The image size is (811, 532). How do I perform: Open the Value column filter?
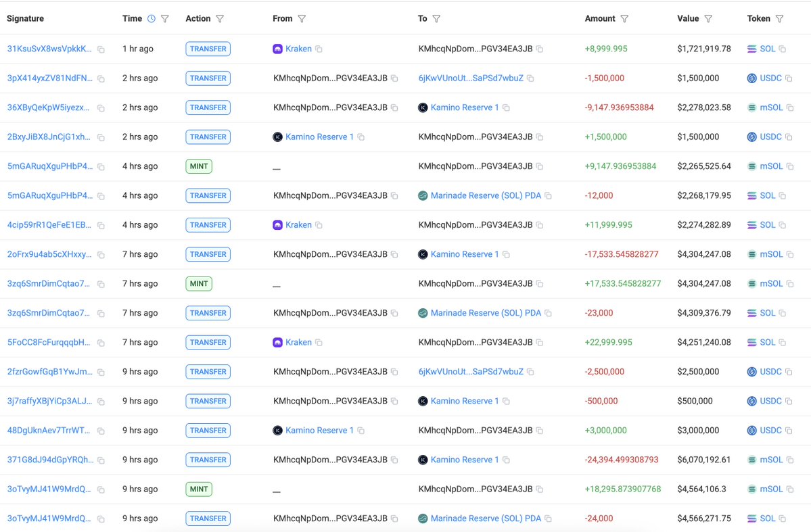tap(708, 19)
